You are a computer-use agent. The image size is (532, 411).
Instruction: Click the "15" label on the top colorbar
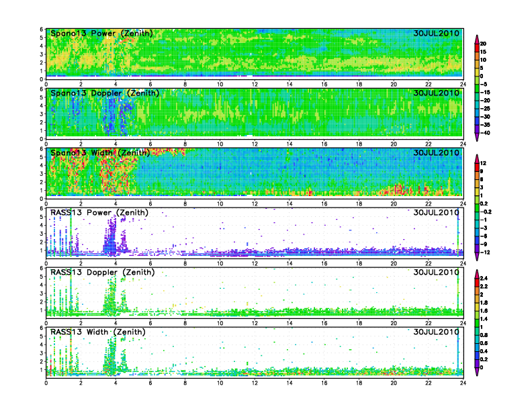tap(483, 52)
